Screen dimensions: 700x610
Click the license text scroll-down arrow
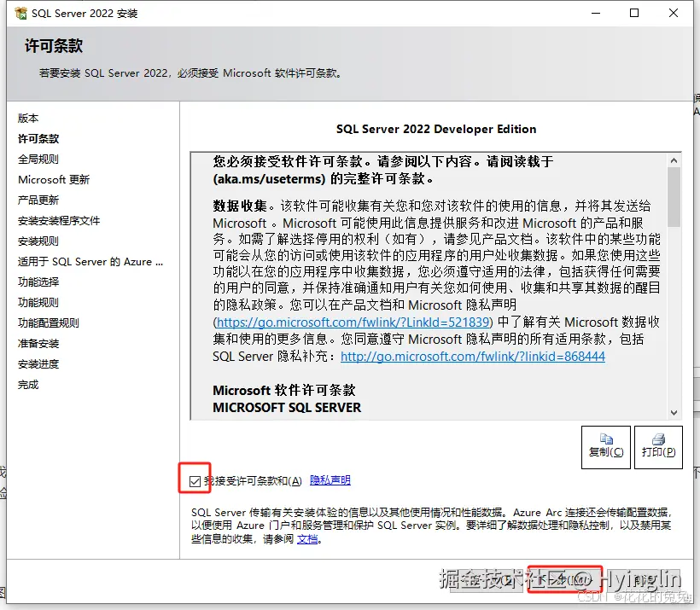[674, 413]
